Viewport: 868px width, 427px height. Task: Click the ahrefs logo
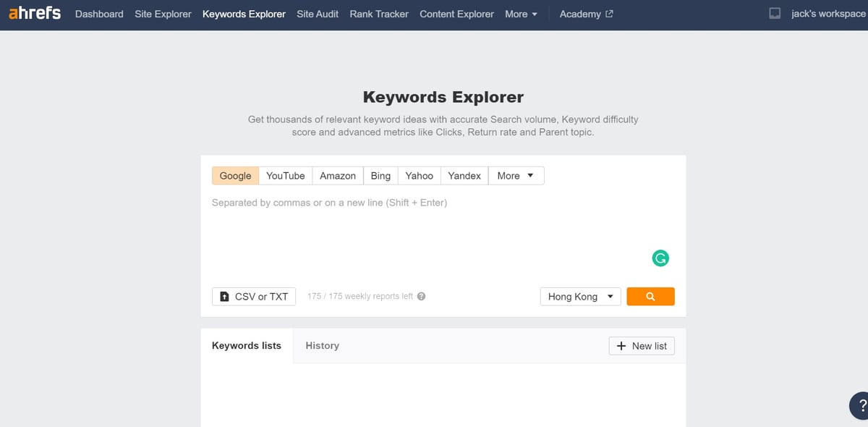pyautogui.click(x=35, y=13)
